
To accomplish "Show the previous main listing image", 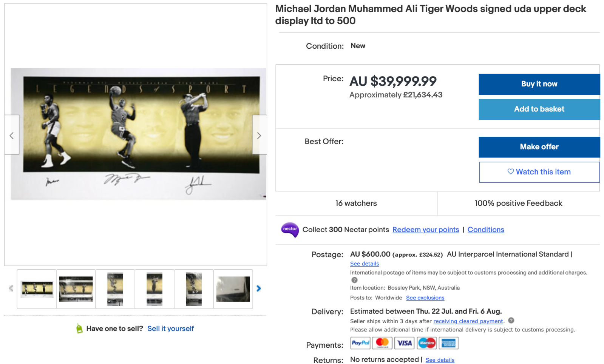I will click(x=12, y=135).
